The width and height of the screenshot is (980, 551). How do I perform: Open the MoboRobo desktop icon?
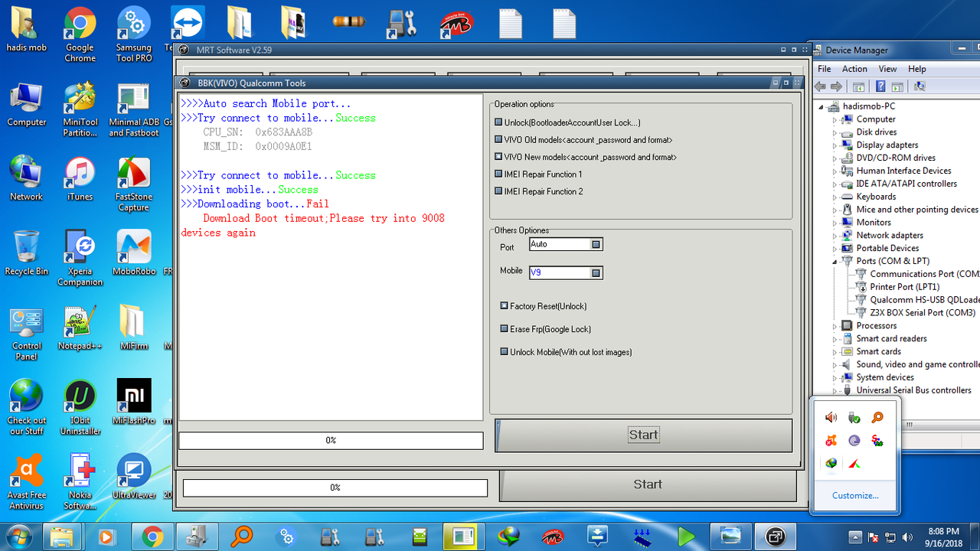(x=133, y=253)
